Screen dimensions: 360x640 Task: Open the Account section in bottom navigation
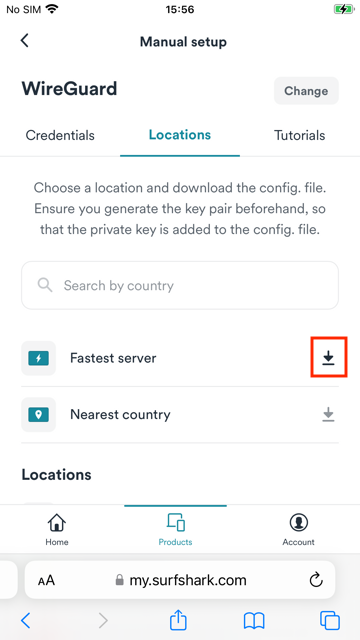[298, 530]
